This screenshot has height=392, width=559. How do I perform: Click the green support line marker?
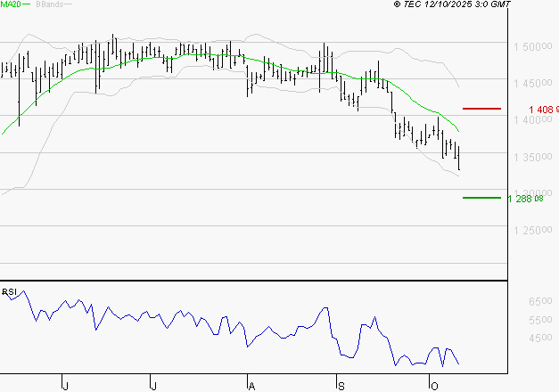point(482,198)
